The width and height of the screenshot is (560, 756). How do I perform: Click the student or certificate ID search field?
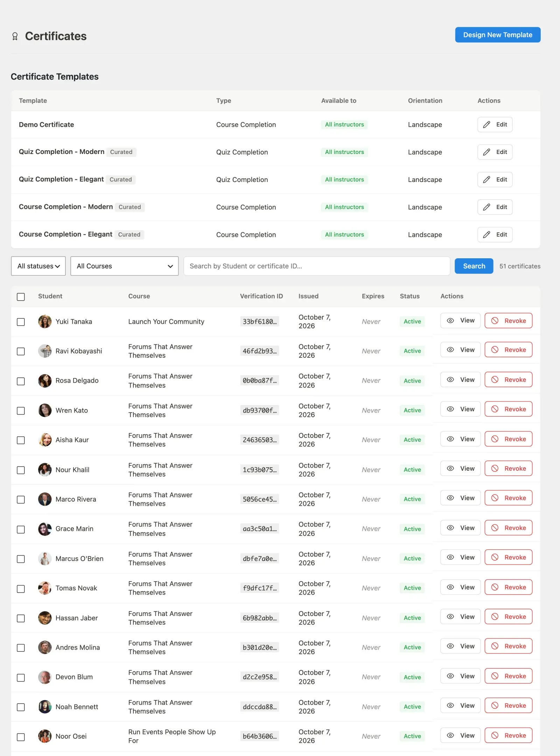click(x=317, y=266)
